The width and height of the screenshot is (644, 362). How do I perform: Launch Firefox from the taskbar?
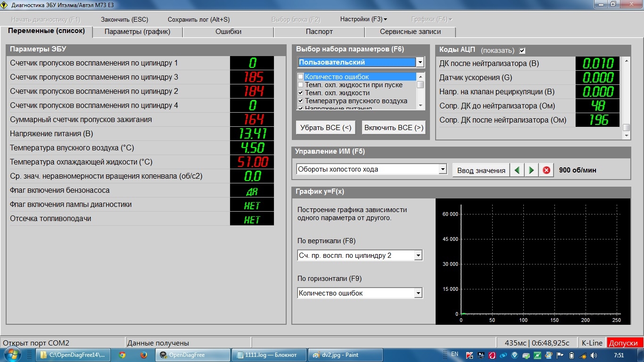(144, 355)
